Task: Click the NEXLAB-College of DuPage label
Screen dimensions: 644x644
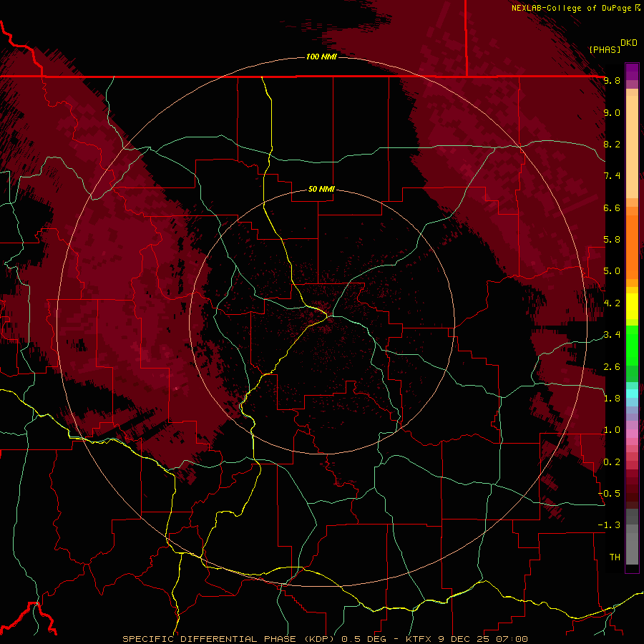Action: pyautogui.click(x=572, y=8)
